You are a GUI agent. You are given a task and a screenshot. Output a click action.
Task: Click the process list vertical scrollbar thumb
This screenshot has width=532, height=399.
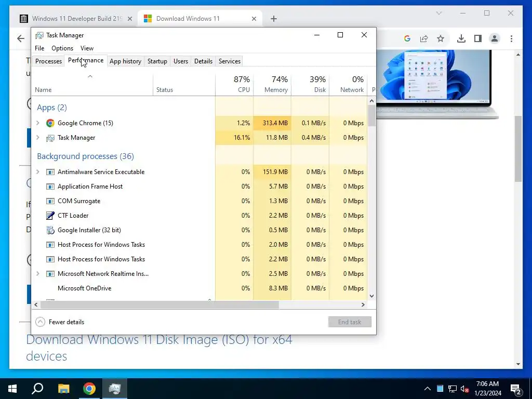371,115
